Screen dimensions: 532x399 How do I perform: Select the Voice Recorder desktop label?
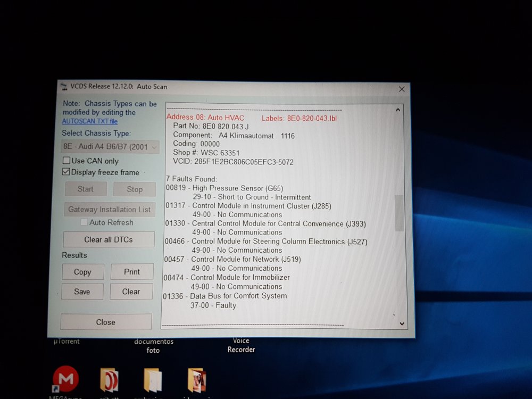pos(241,345)
